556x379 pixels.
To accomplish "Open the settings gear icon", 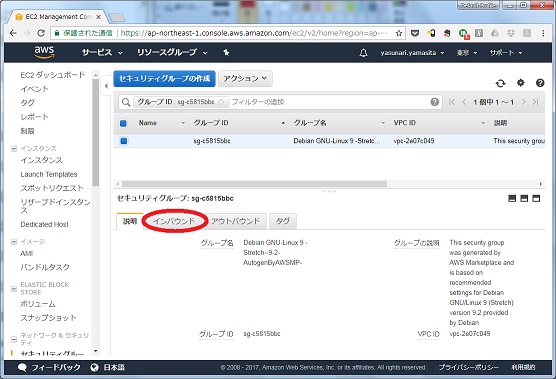I will coord(520,83).
